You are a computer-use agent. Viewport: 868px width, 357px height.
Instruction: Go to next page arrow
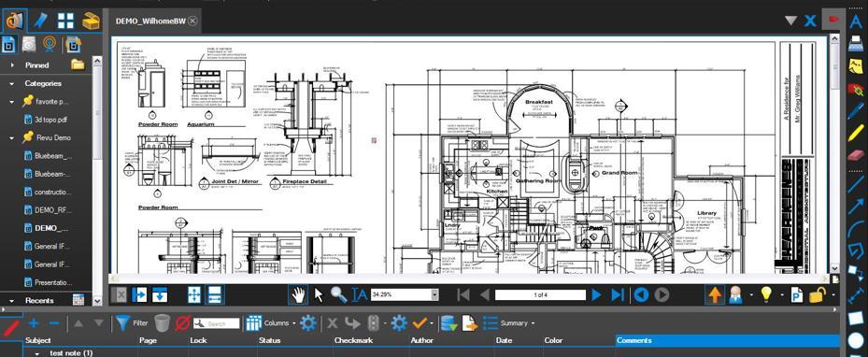tap(596, 295)
